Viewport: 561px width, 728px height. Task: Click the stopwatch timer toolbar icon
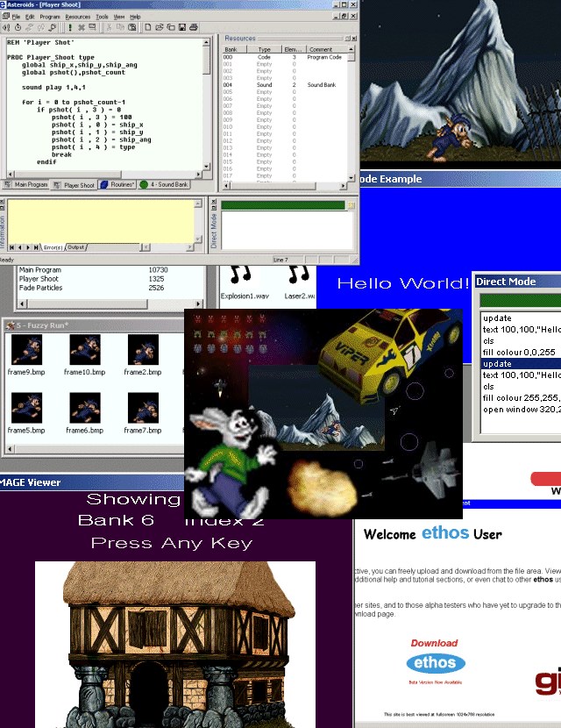[x=18, y=28]
